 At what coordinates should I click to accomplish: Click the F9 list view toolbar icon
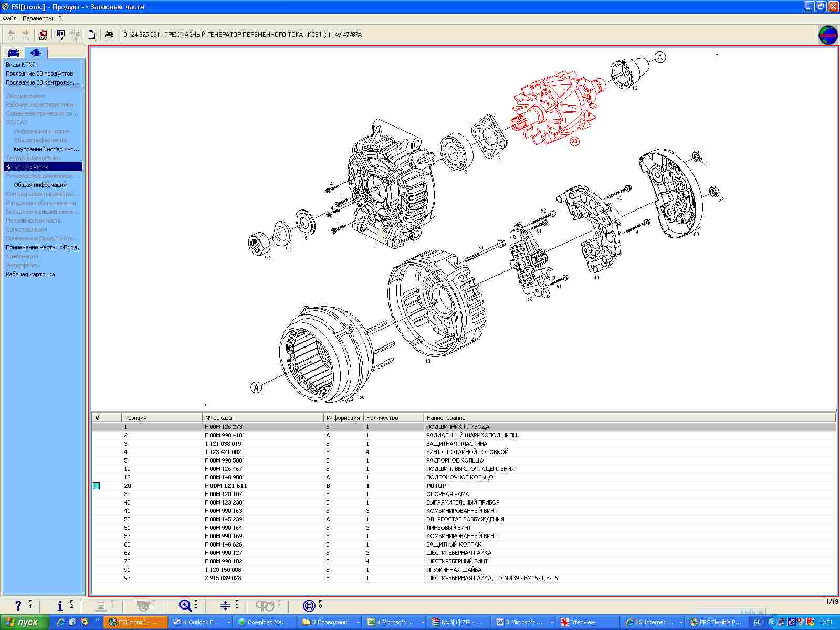(61, 35)
